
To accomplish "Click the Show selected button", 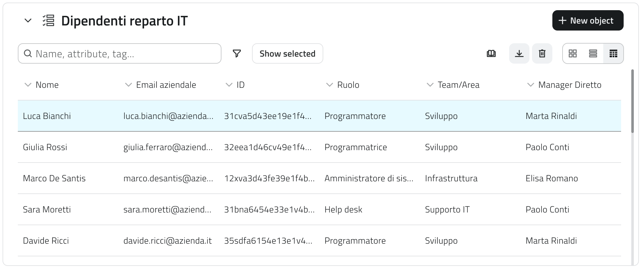I will click(287, 53).
